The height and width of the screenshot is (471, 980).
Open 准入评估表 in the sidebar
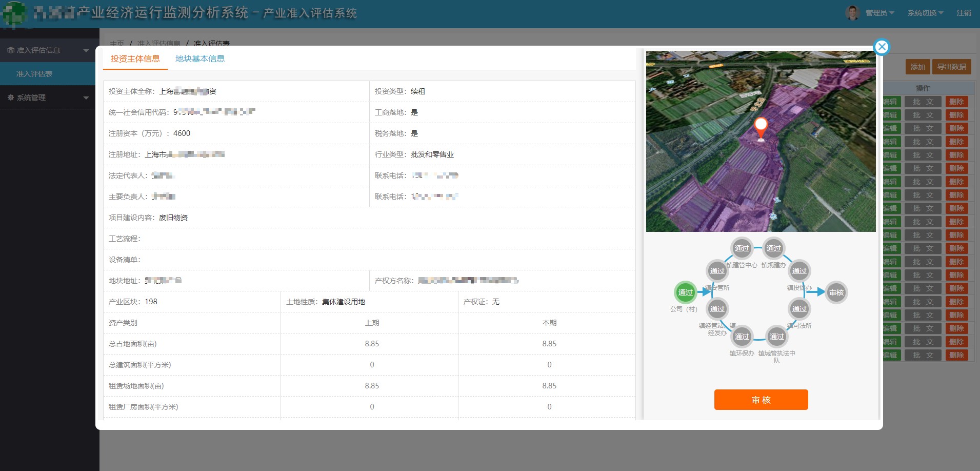34,74
